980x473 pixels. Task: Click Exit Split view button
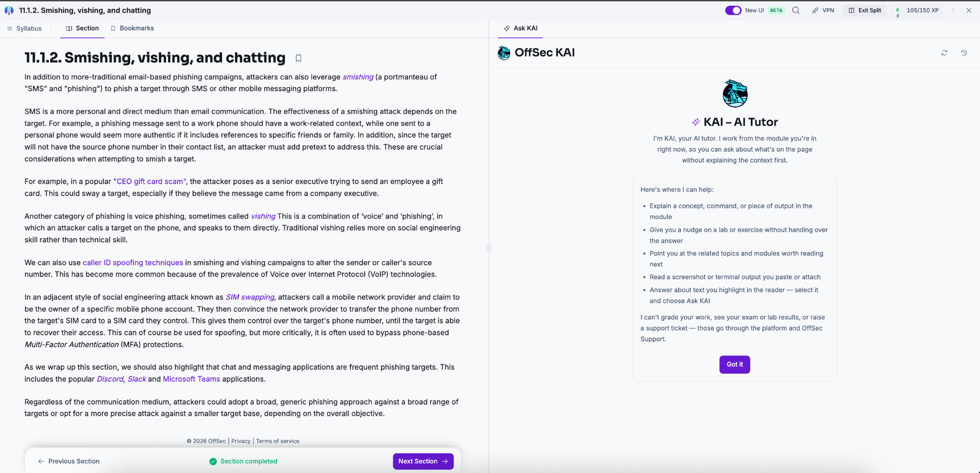pyautogui.click(x=864, y=10)
